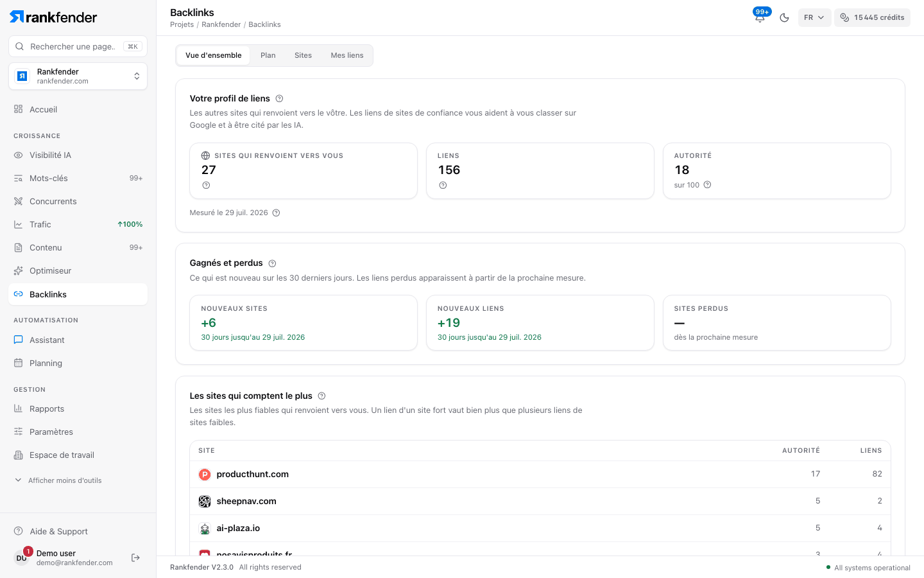Click the Projets breadcrumb link

click(182, 24)
